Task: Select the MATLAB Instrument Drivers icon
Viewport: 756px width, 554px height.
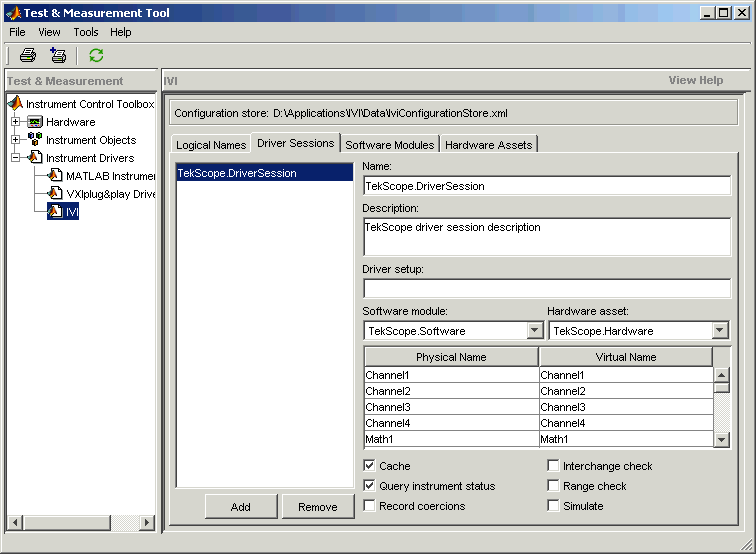Action: point(55,176)
